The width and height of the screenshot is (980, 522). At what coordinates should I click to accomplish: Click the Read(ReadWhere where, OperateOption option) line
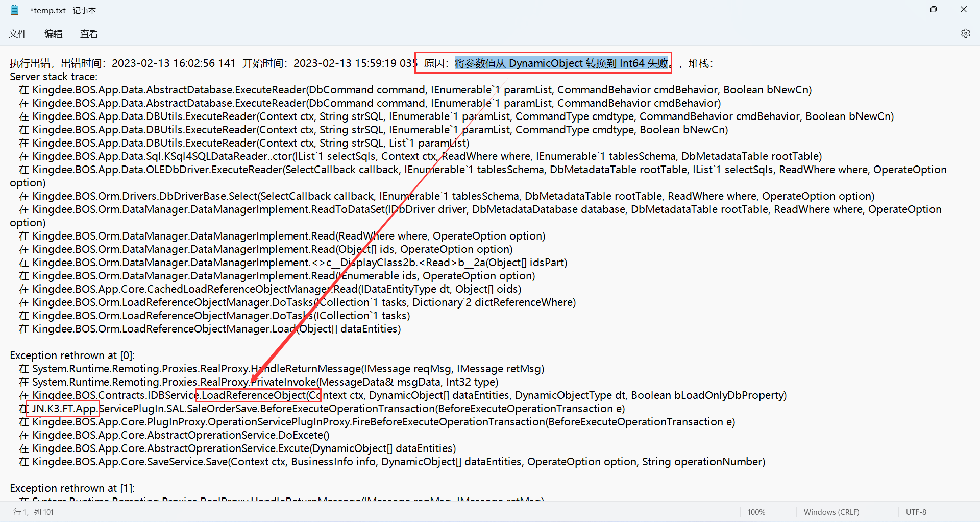282,236
